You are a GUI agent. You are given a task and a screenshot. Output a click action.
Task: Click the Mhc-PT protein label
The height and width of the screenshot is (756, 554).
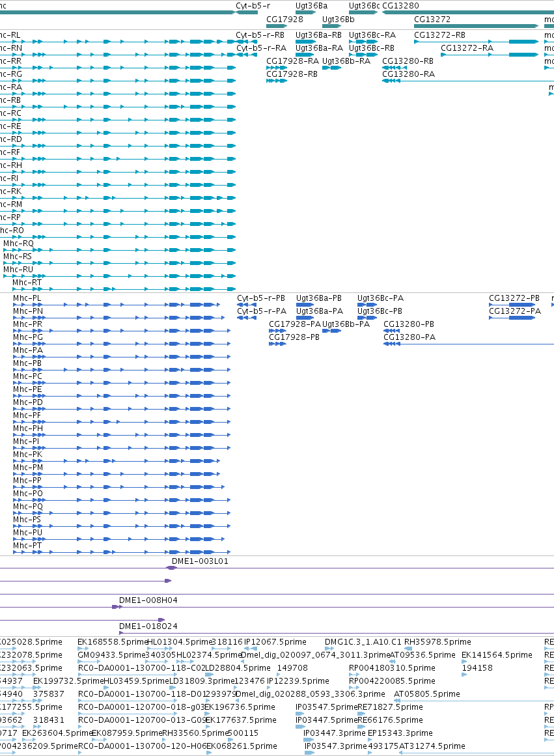(27, 546)
